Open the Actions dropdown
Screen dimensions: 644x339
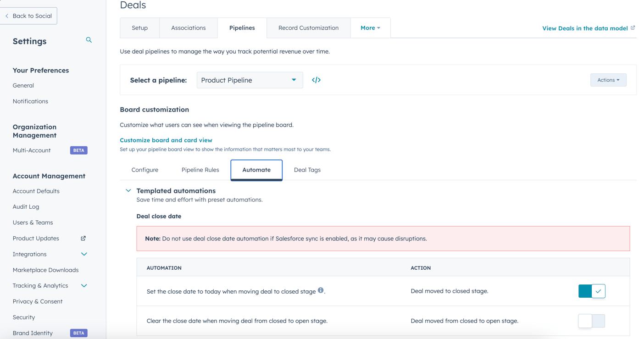(x=608, y=80)
